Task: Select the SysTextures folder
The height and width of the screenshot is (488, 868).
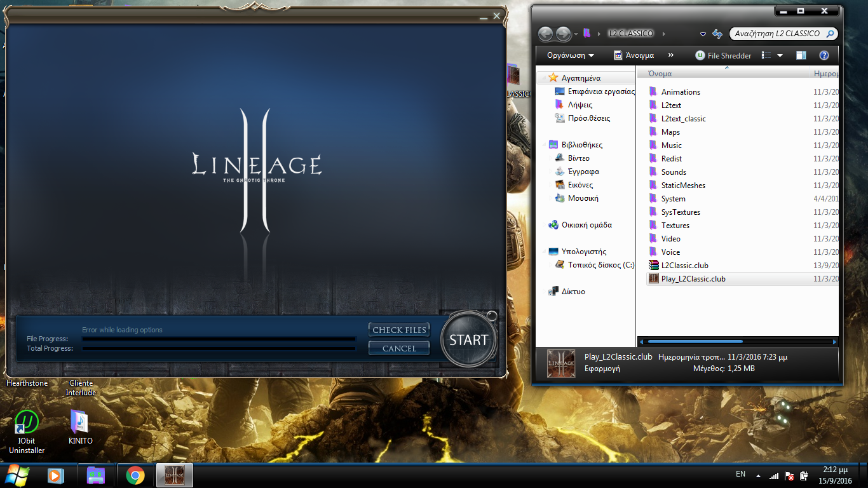Action: [x=681, y=212]
